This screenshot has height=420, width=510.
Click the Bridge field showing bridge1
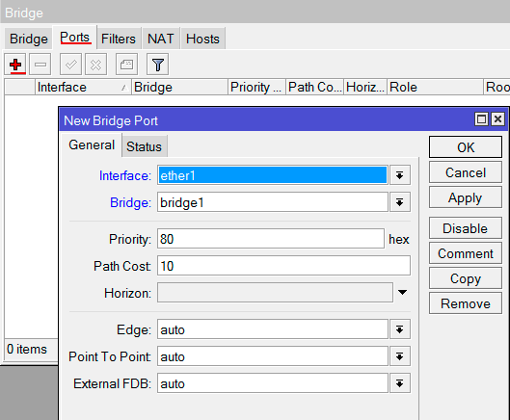(273, 202)
